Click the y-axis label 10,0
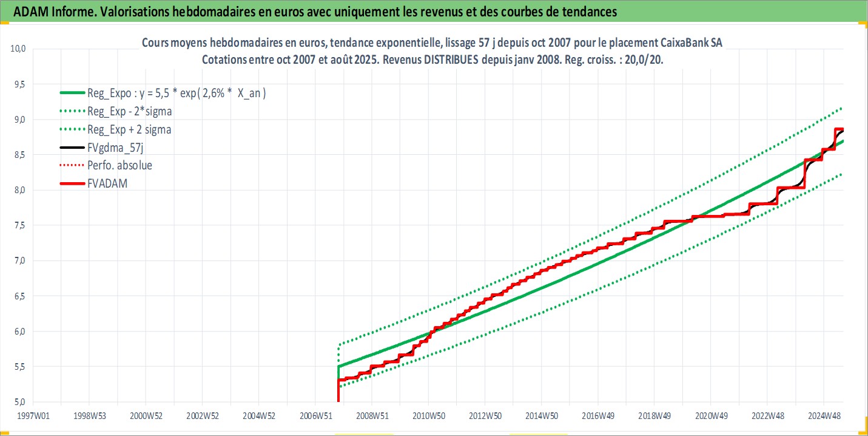This screenshot has width=868, height=436. tap(18, 49)
